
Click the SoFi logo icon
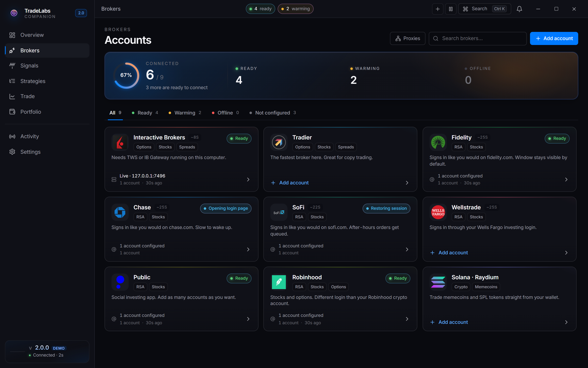279,212
